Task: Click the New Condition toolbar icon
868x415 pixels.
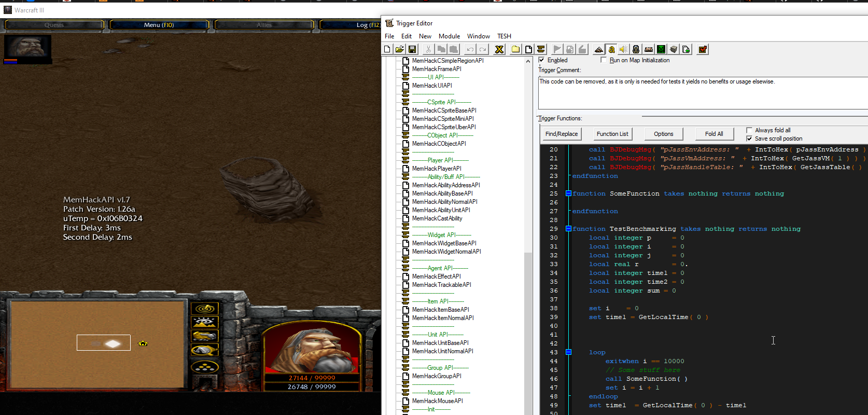Action: (x=570, y=49)
